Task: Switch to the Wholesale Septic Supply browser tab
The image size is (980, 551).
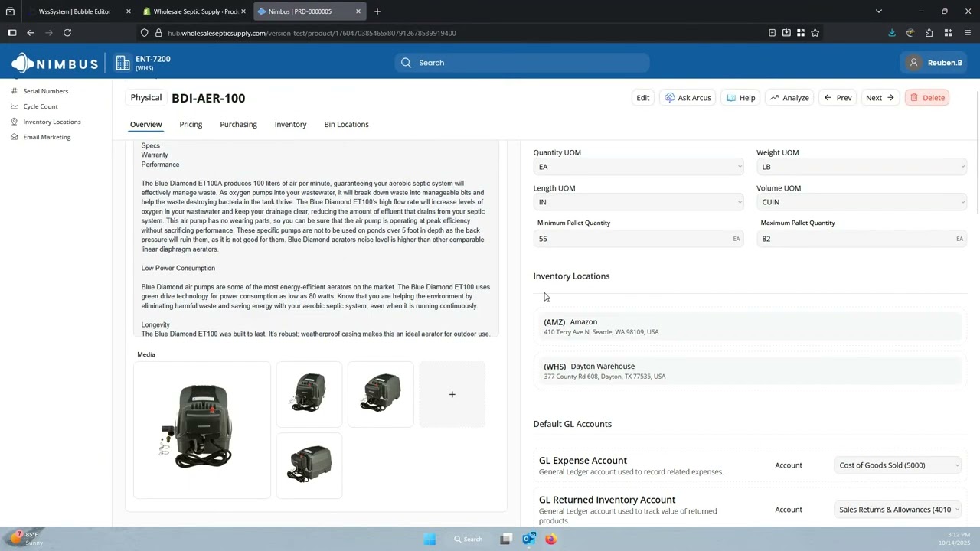Action: tap(194, 11)
